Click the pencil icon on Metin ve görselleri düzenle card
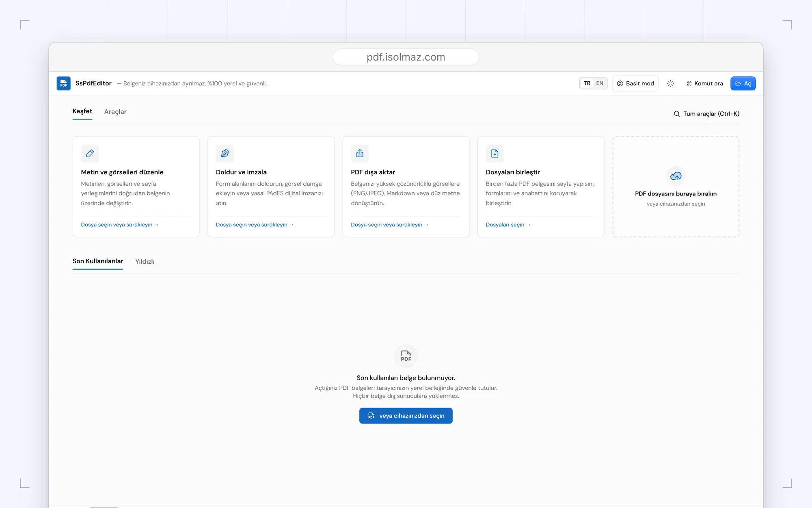 point(90,153)
